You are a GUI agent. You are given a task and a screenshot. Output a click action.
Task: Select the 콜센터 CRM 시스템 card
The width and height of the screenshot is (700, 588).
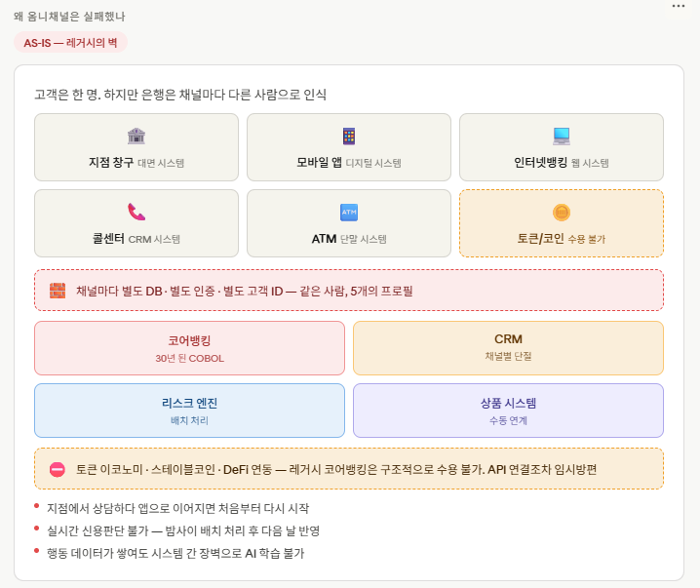[x=136, y=223]
